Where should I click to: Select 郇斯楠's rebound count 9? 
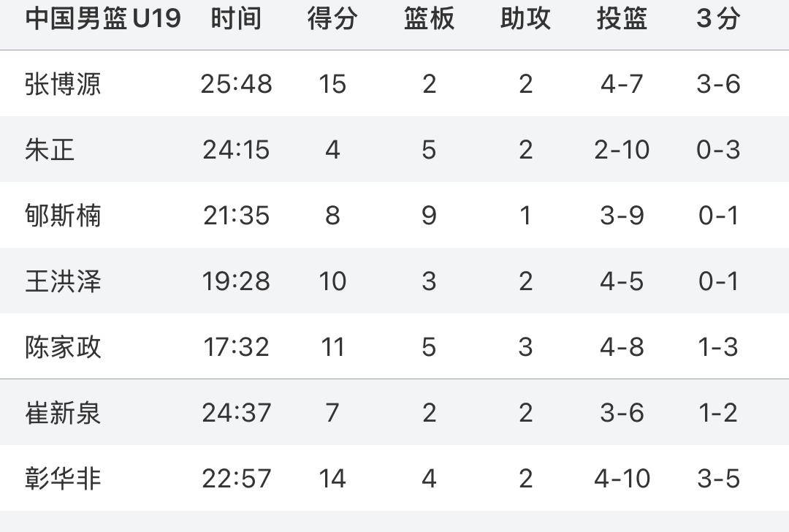point(429,216)
